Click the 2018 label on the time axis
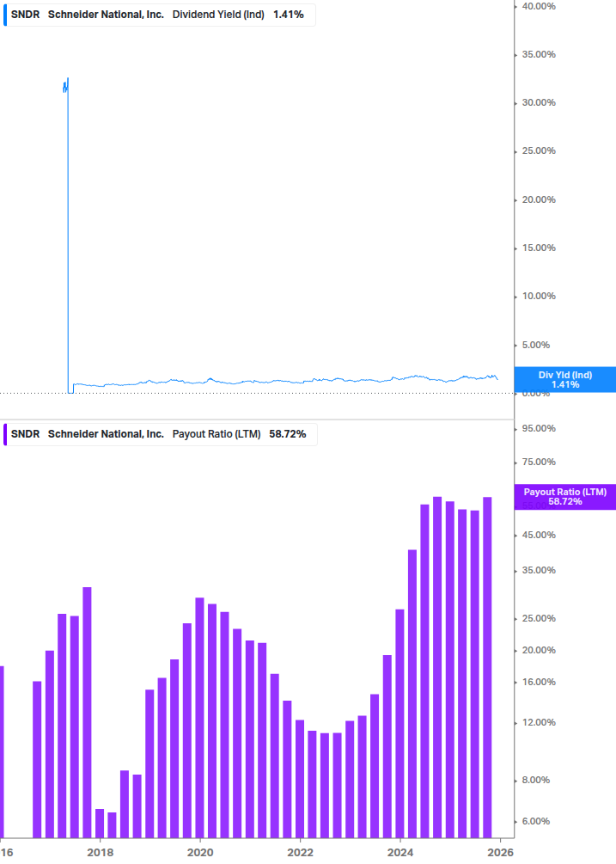 click(101, 852)
